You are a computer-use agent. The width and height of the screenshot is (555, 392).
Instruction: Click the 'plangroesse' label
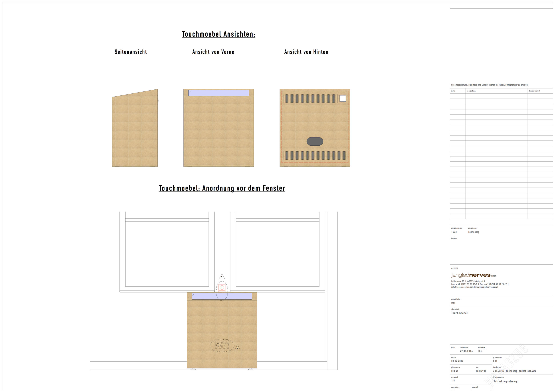click(455, 367)
